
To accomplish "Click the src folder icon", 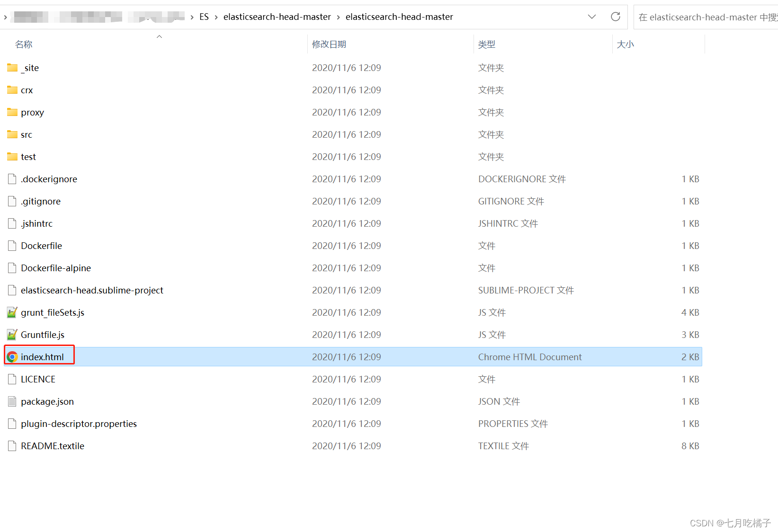I will pyautogui.click(x=12, y=134).
